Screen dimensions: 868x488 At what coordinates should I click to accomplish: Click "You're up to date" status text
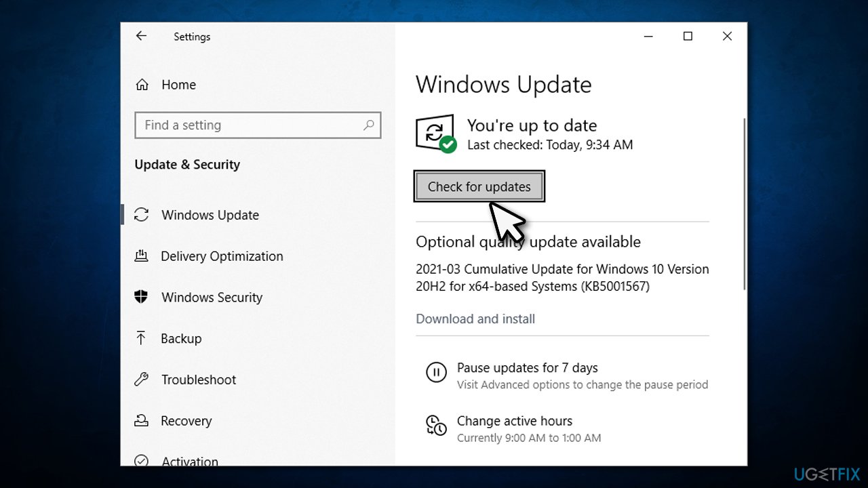[x=532, y=125]
